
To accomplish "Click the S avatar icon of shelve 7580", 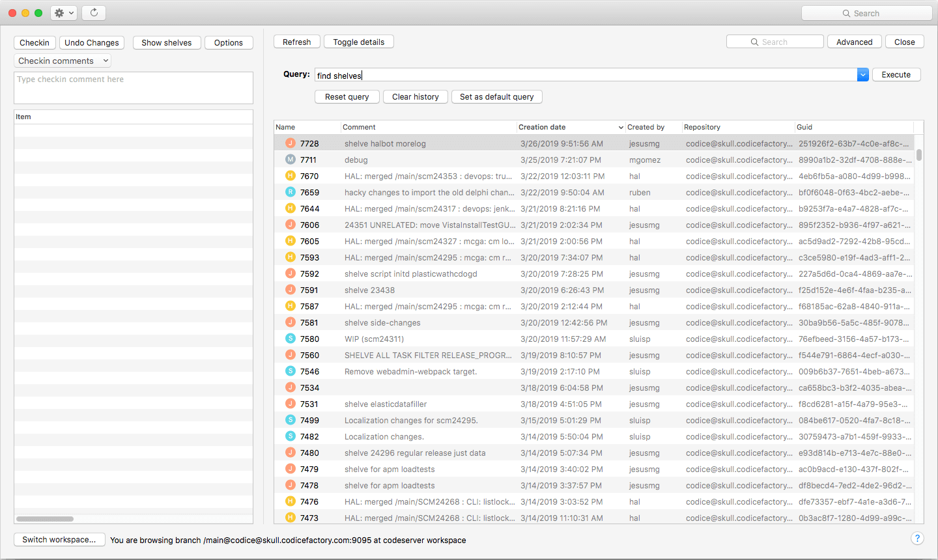I will (291, 339).
